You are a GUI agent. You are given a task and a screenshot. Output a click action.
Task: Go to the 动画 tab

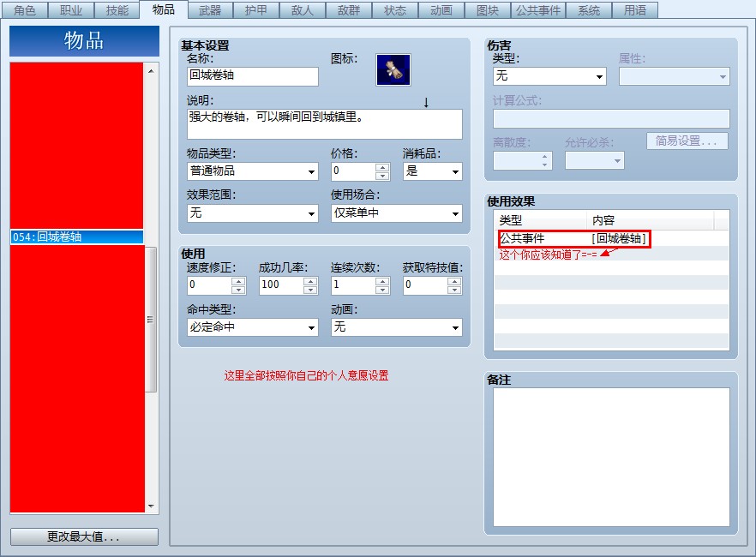[441, 10]
